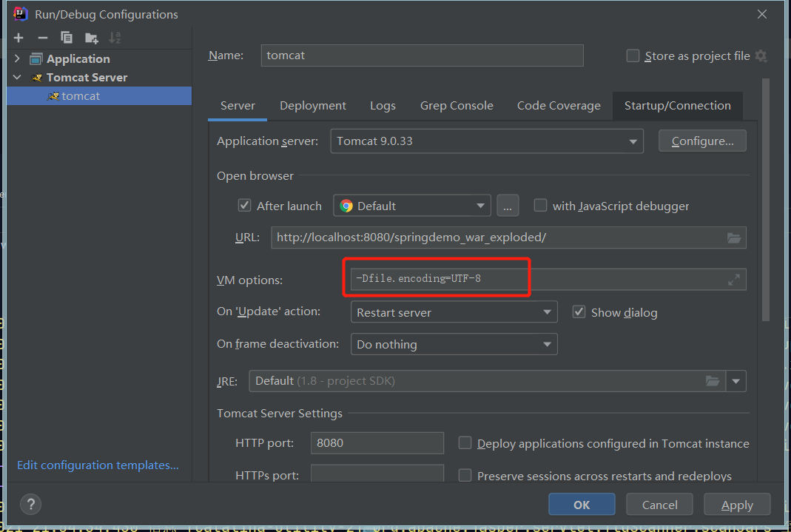This screenshot has height=532, width=791.
Task: Enable Preserve sessions across restarts and redeploys
Action: (465, 476)
